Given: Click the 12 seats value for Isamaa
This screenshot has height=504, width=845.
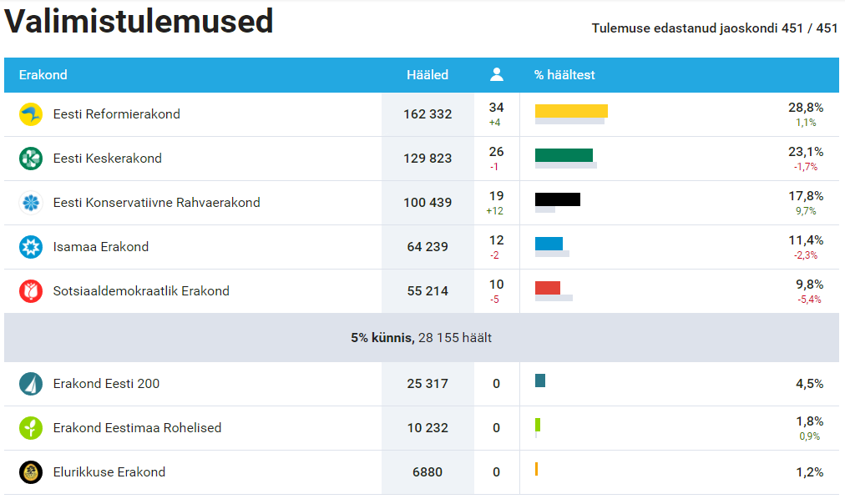Looking at the screenshot, I should (496, 240).
